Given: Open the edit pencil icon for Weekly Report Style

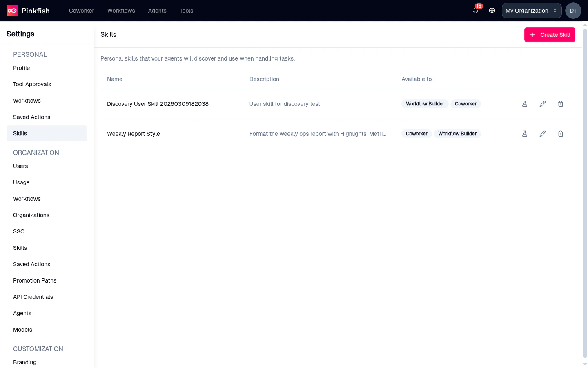Looking at the screenshot, I should tap(543, 134).
